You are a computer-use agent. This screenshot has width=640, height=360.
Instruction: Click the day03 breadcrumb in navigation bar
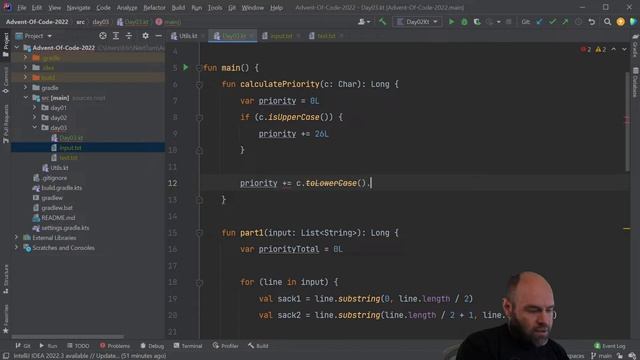point(100,22)
